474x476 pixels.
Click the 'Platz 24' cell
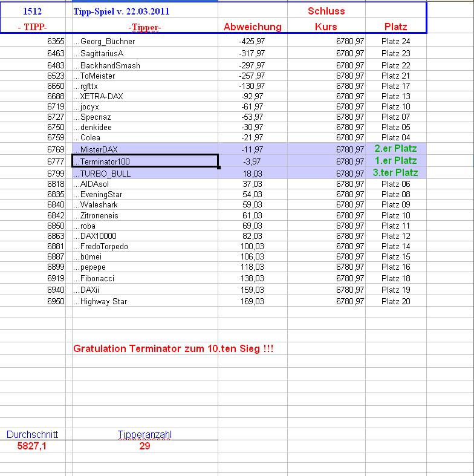396,41
